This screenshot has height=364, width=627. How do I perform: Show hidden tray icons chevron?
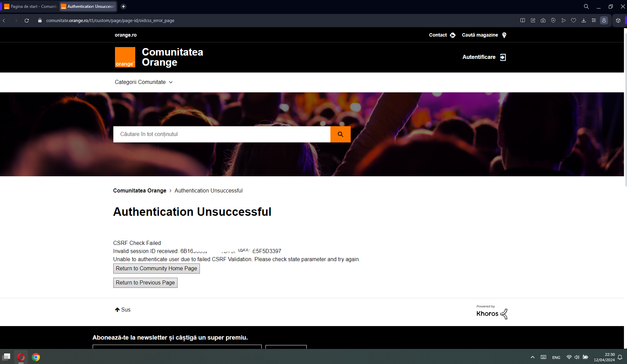(x=532, y=357)
